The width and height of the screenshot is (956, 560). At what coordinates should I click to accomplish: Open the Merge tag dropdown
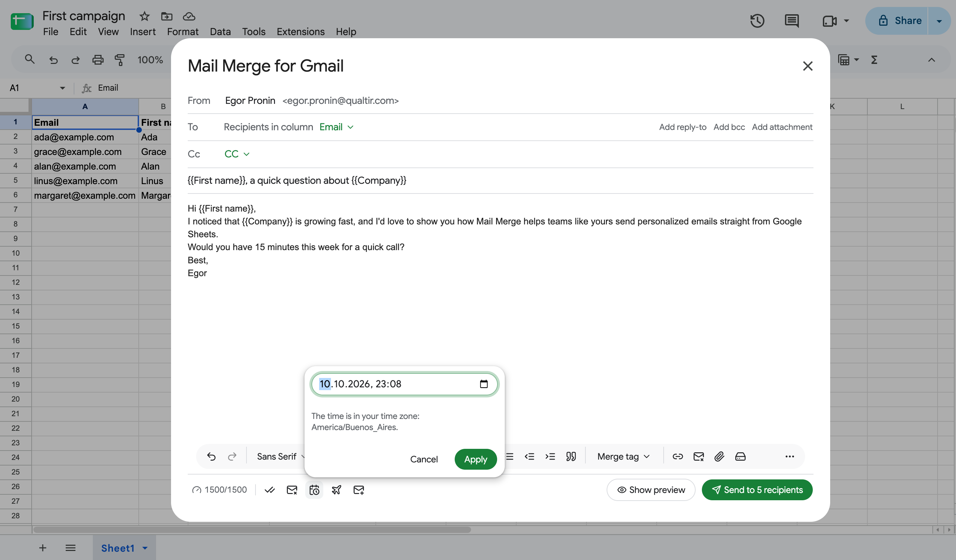624,456
